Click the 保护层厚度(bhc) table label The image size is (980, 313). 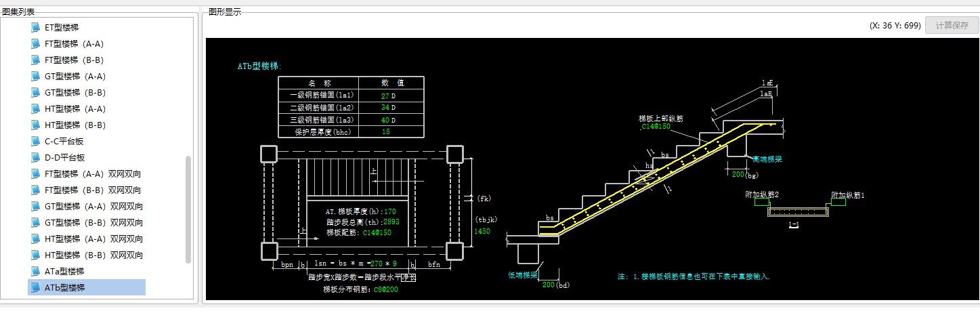click(x=323, y=132)
